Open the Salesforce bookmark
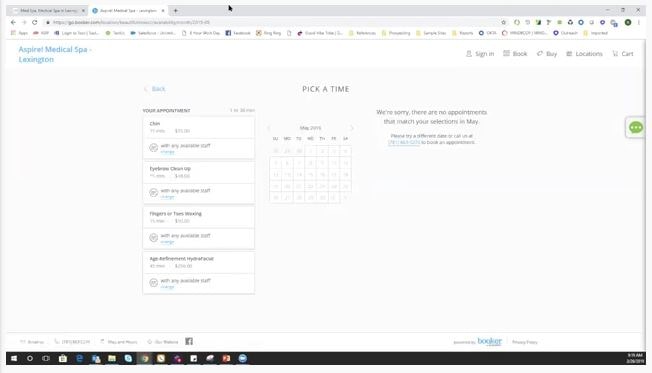The width and height of the screenshot is (652, 373). point(153,33)
